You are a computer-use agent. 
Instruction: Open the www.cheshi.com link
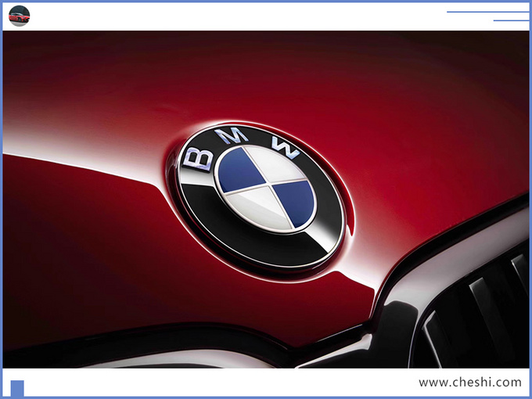[x=470, y=383]
